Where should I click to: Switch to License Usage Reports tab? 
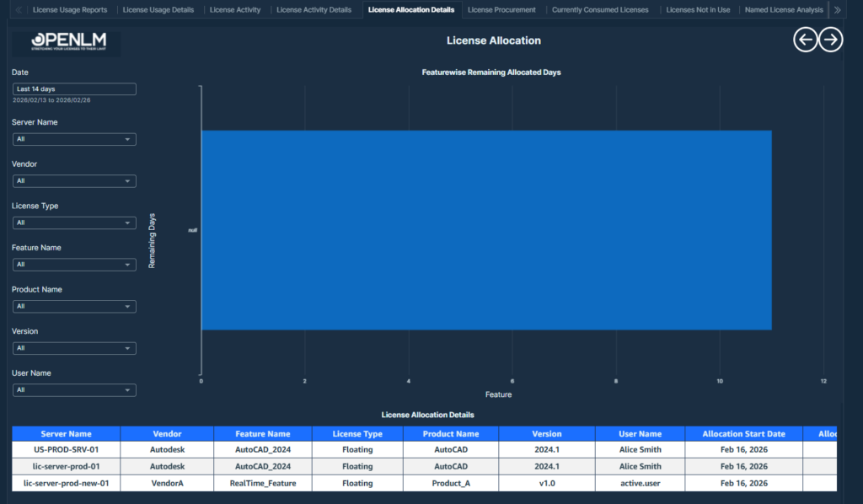[70, 10]
